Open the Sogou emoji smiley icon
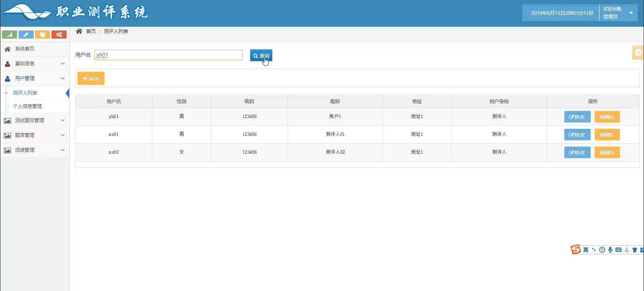This screenshot has height=291, width=644. coord(602,250)
